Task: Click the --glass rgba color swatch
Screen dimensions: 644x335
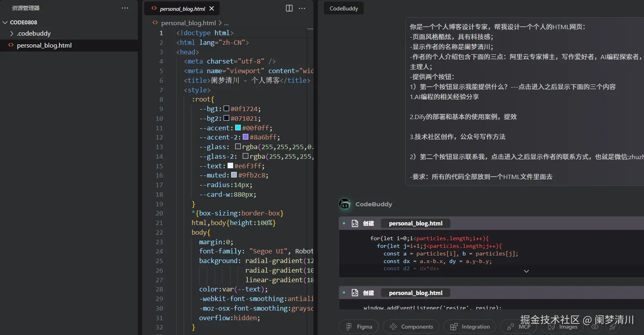Action: pyautogui.click(x=238, y=146)
